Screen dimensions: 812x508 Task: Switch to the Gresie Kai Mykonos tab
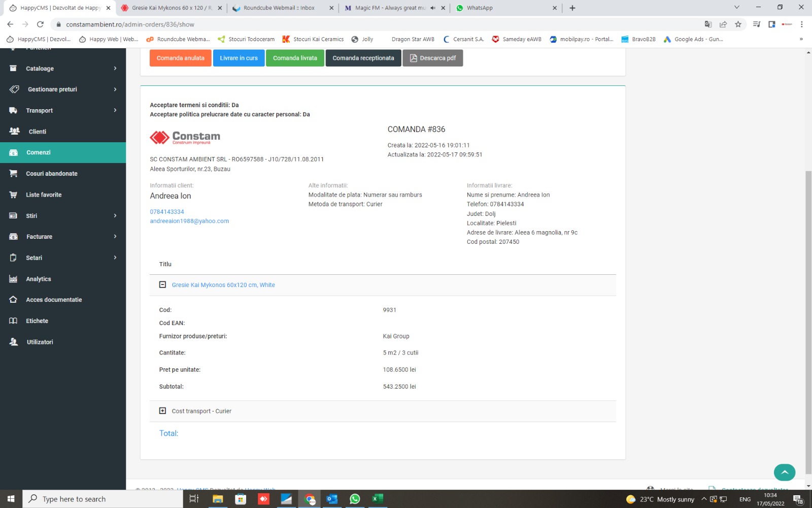(172, 8)
